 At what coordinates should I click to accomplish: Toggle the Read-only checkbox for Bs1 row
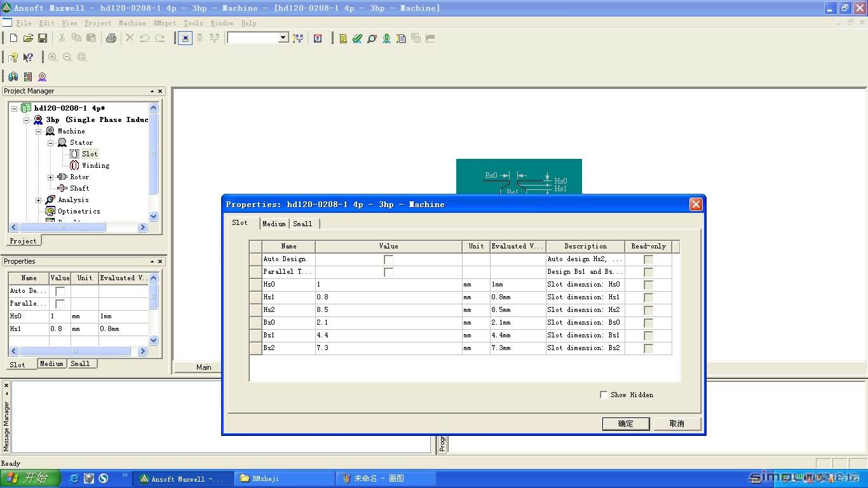[648, 335]
